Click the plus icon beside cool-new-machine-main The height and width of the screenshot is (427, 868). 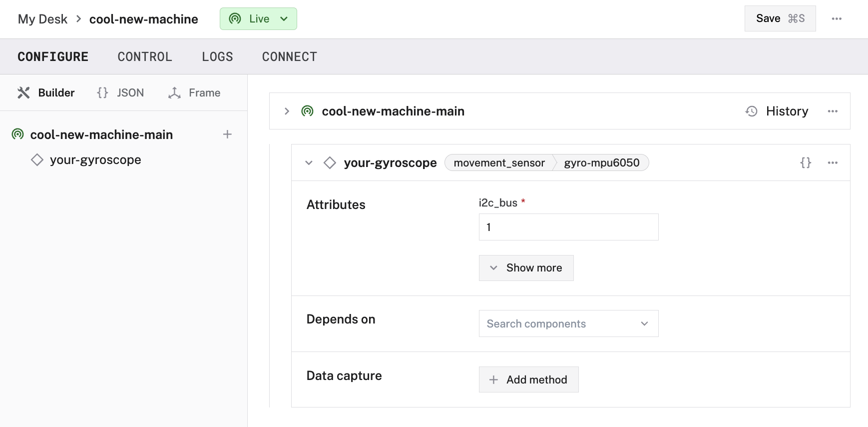[227, 134]
